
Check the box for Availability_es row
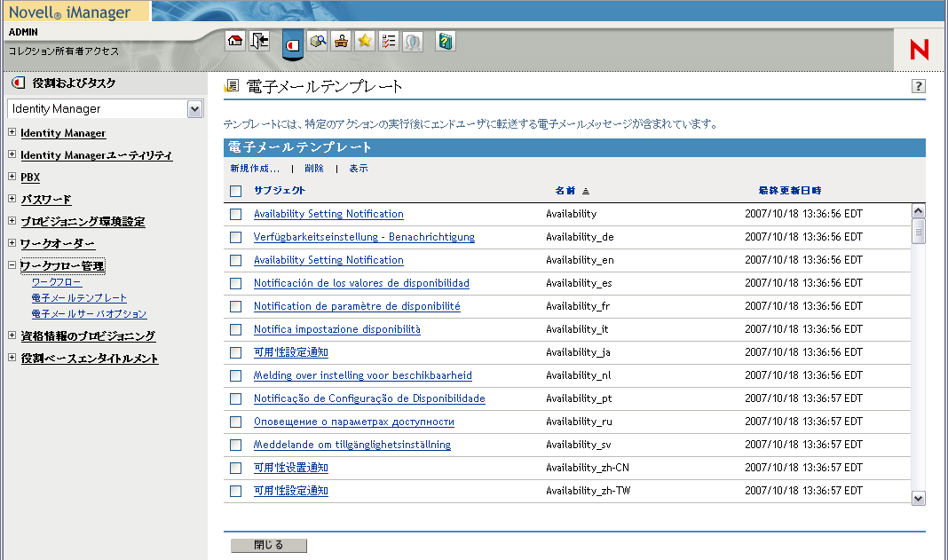236,283
